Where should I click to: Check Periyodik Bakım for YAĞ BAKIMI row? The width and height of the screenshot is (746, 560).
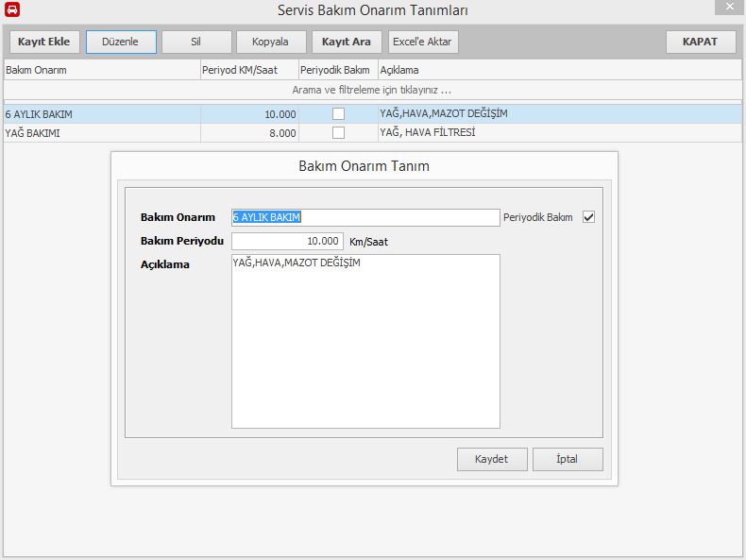[338, 133]
